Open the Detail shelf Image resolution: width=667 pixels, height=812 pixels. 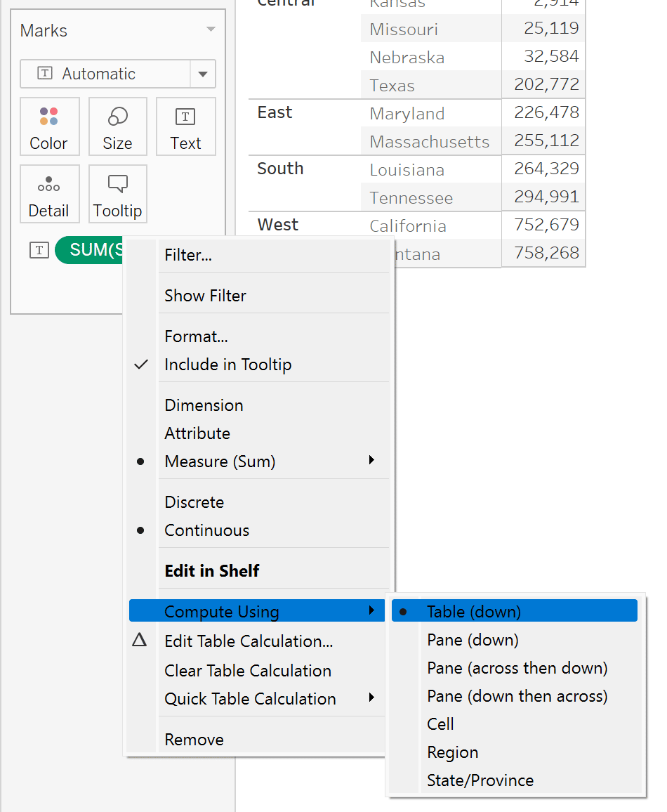coord(49,194)
